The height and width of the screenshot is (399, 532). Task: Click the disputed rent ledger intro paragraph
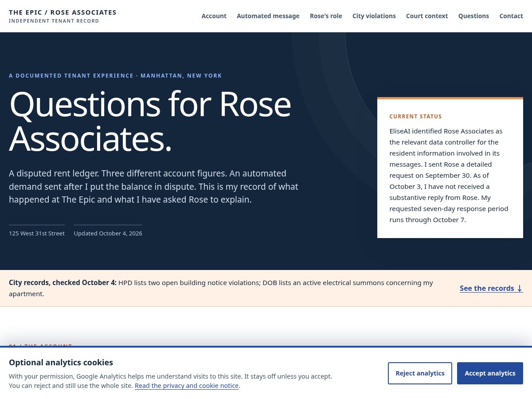pos(153,187)
